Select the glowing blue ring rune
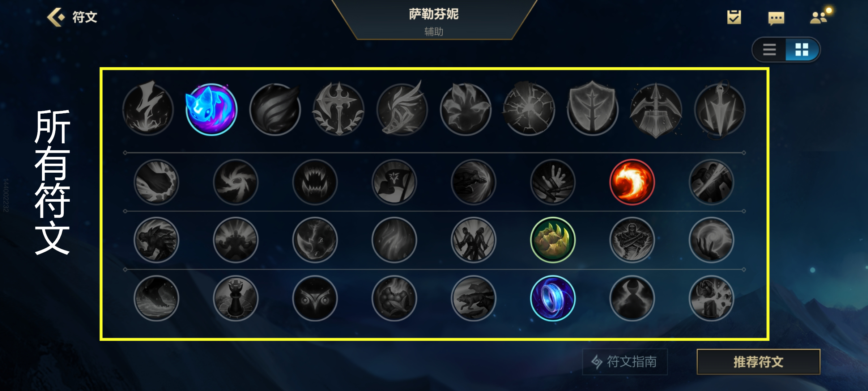This screenshot has height=391, width=868. tap(553, 298)
